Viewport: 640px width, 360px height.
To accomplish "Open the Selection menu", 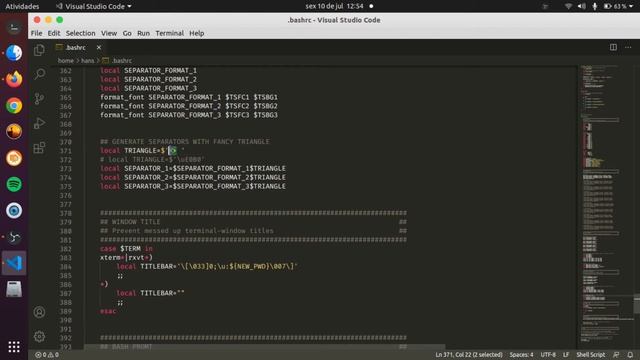I will [x=80, y=33].
